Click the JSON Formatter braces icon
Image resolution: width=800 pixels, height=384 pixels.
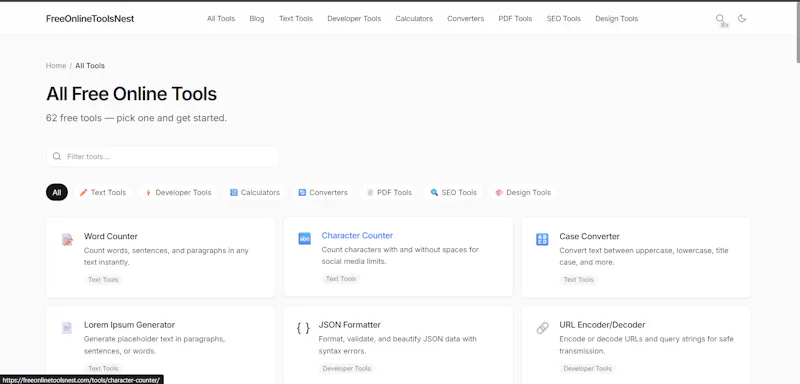tap(303, 327)
